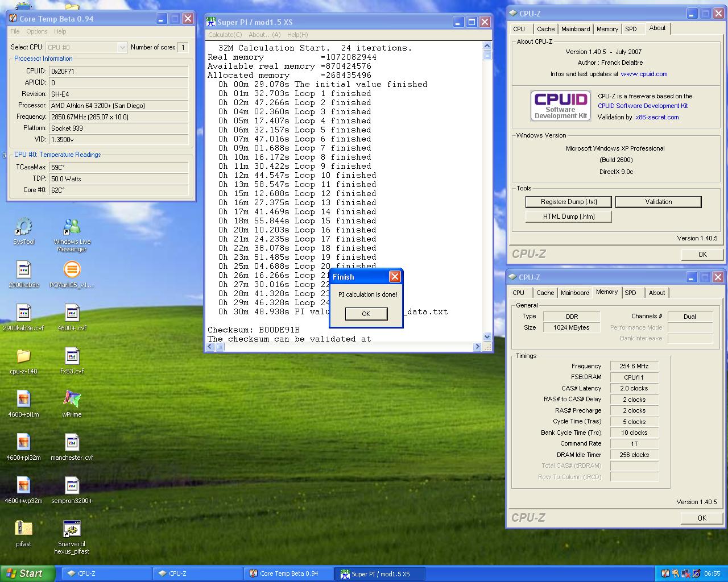Click the bottom CPU-Z window title icon
The height and width of the screenshot is (582, 728).
[x=512, y=277]
